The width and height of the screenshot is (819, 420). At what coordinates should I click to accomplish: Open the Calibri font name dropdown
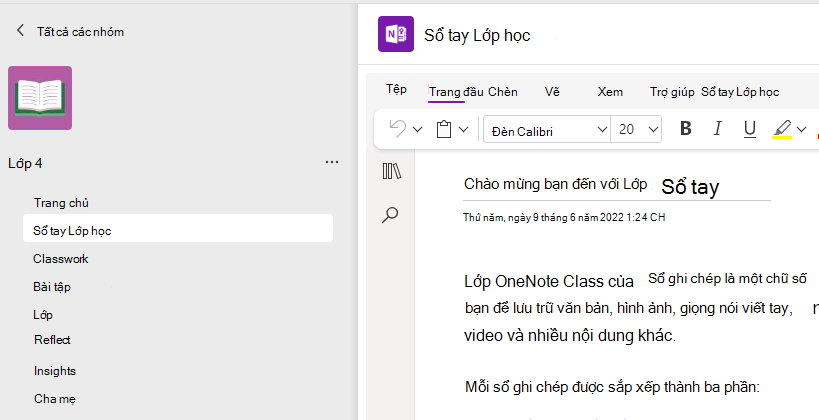[x=547, y=130]
